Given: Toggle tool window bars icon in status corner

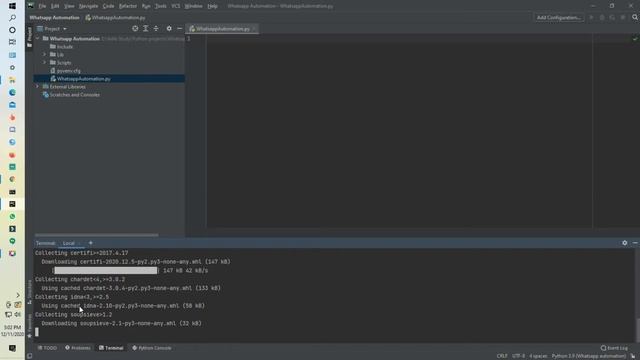Looking at the screenshot, I should (29, 356).
